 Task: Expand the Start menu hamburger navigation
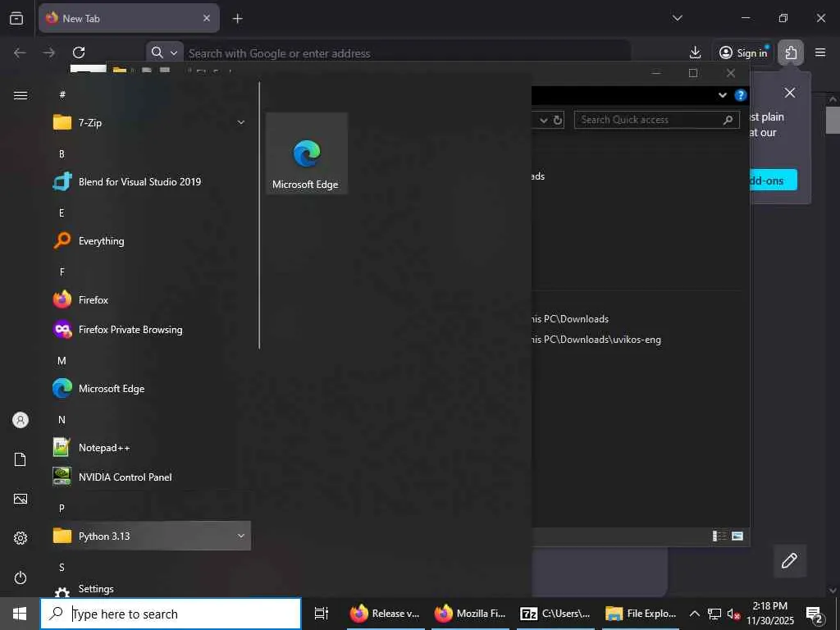21,95
